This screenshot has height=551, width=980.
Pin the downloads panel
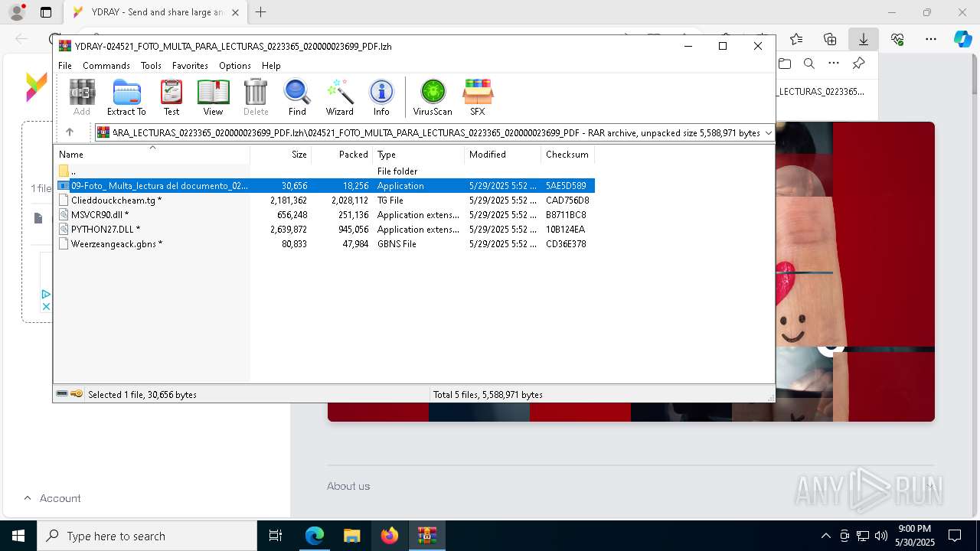tap(859, 64)
